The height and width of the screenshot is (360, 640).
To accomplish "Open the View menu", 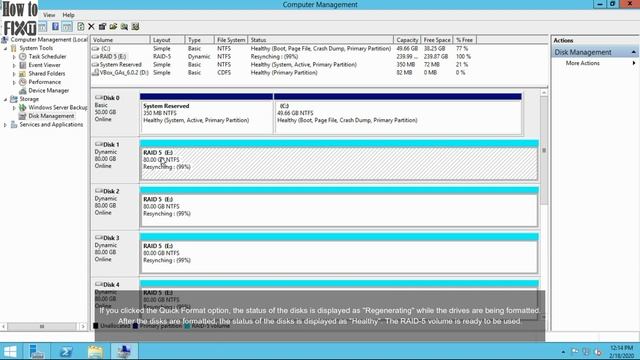I will (49, 15).
